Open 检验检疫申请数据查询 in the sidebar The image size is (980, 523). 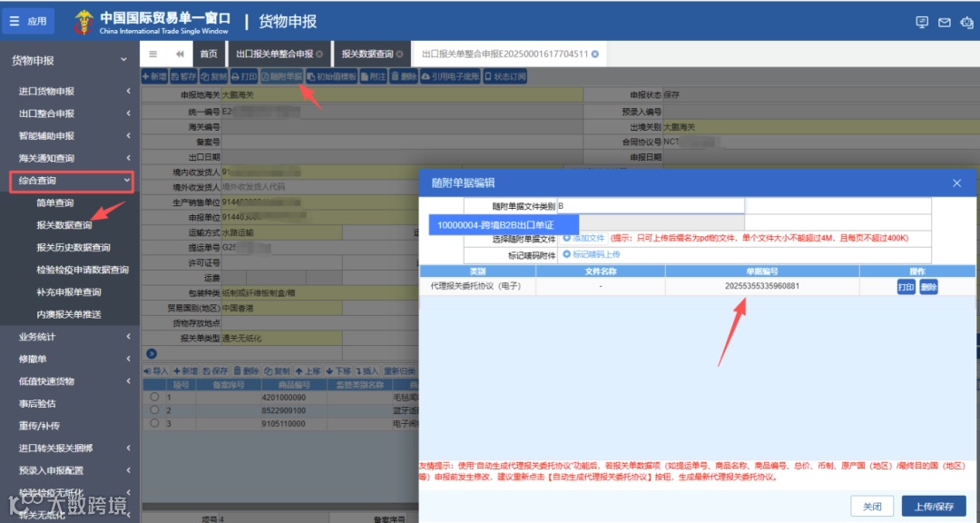[83, 270]
